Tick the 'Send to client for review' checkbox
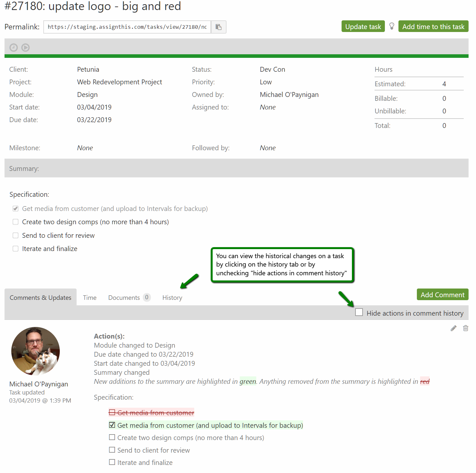Viewport: 476px width, 473px height. click(x=16, y=236)
